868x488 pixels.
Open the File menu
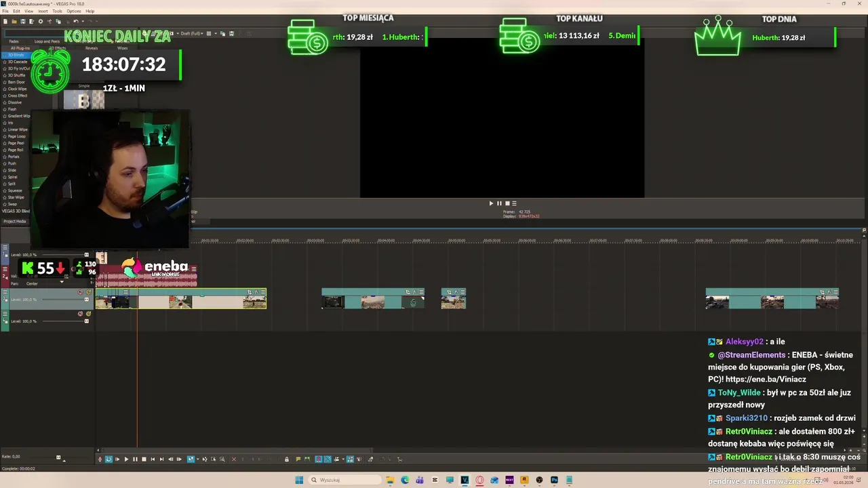[x=5, y=11]
